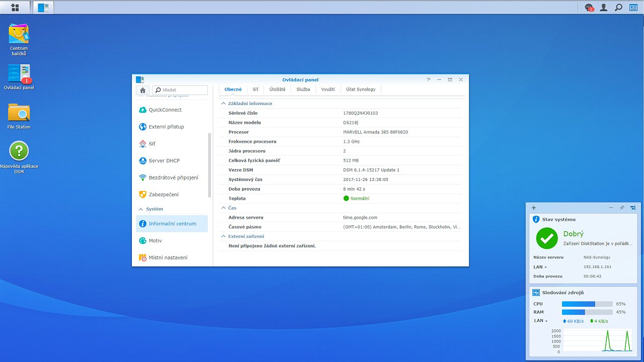Image resolution: width=644 pixels, height=362 pixels.
Task: Collapse the Systém group in sidebar
Action: (x=141, y=209)
